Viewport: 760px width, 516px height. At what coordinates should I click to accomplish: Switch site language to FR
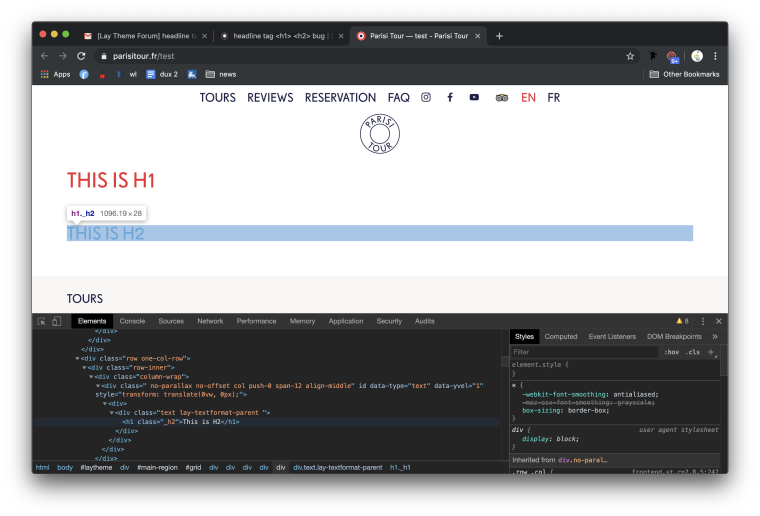(553, 98)
